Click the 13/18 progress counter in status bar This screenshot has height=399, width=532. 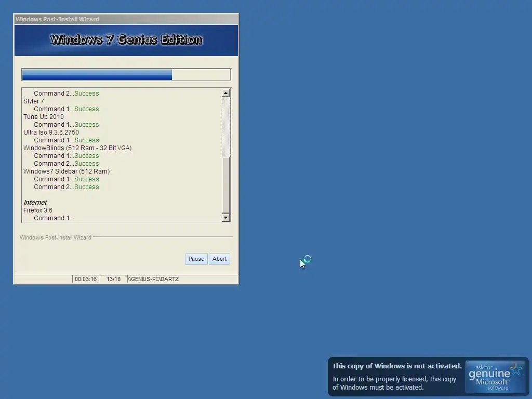[x=114, y=279]
